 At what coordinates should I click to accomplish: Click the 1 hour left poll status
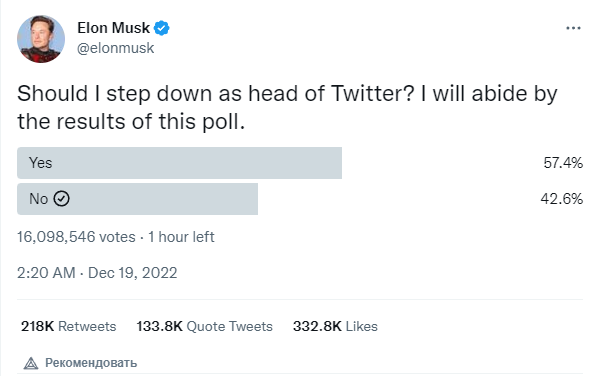(181, 237)
